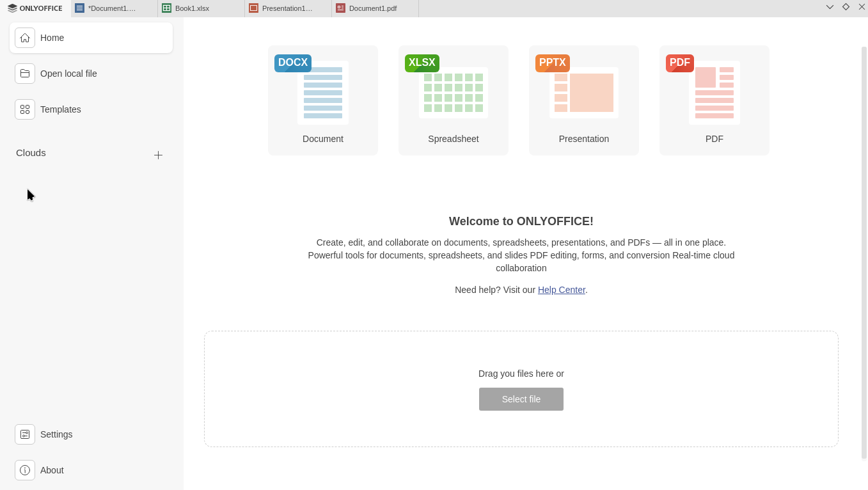868x490 pixels.
Task: Click the About label in sidebar
Action: click(52, 470)
